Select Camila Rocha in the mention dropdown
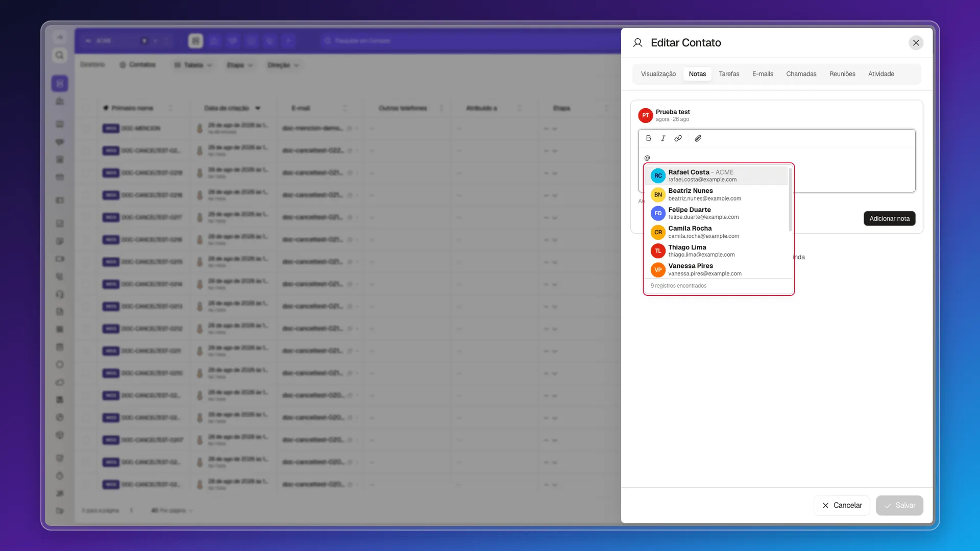Viewport: 980px width, 551px height. (717, 232)
